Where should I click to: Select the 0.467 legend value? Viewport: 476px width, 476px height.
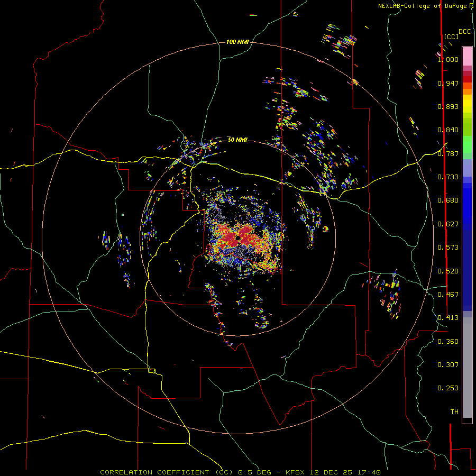tap(448, 295)
